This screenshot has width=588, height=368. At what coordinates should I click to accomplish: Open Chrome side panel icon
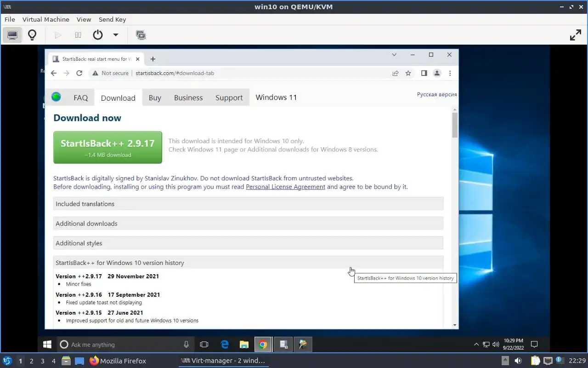click(x=424, y=73)
